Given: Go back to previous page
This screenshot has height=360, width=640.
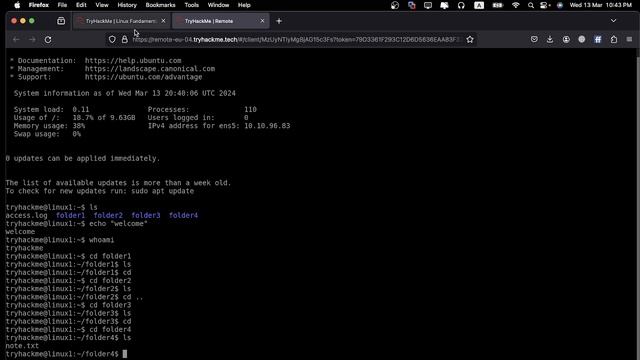Looking at the screenshot, I should 16,40.
